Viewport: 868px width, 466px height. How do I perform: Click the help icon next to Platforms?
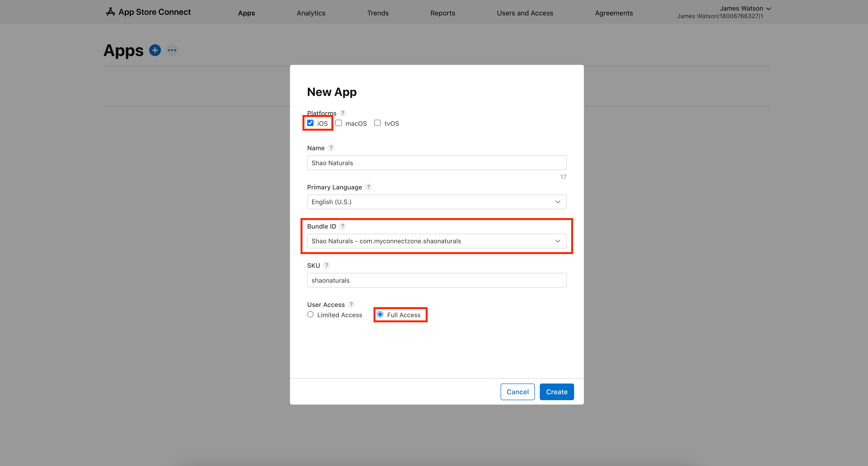pos(343,113)
